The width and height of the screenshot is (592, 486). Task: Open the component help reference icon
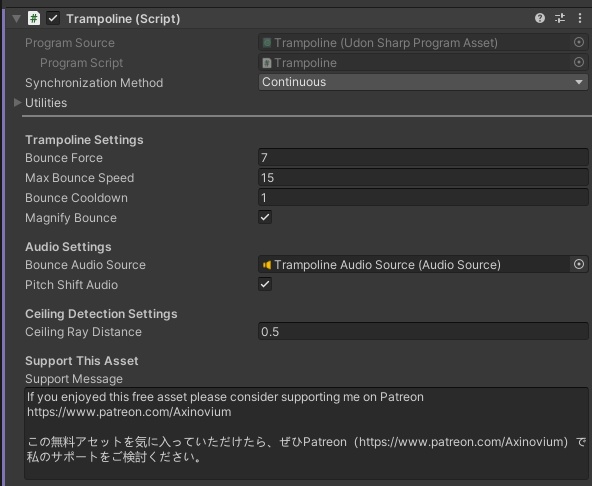[x=540, y=18]
